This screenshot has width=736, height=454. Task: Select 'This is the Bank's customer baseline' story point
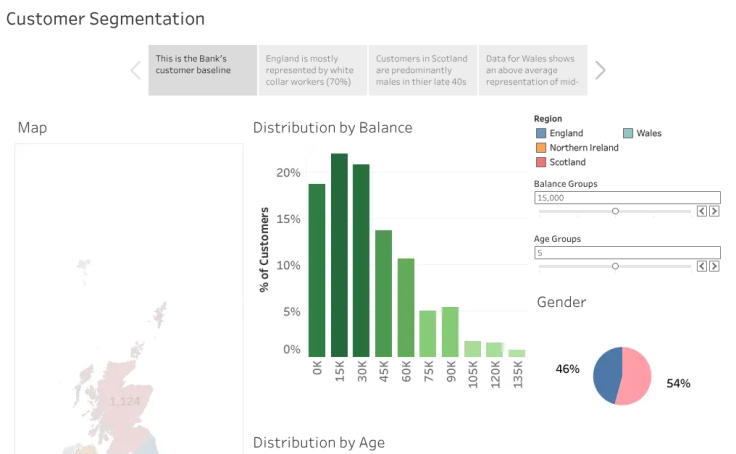click(203, 70)
